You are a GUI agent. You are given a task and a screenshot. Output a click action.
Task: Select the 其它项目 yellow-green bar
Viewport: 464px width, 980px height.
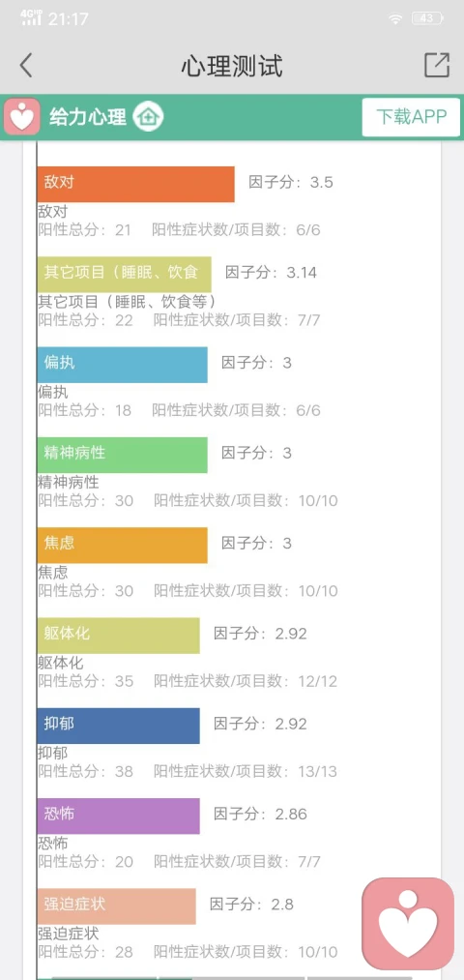point(124,274)
